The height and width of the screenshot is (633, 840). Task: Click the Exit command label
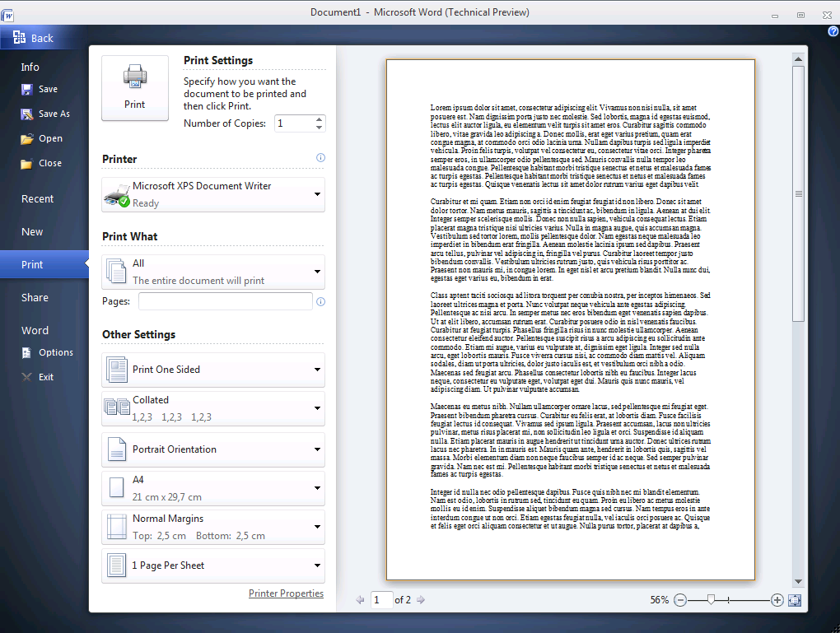pos(46,377)
